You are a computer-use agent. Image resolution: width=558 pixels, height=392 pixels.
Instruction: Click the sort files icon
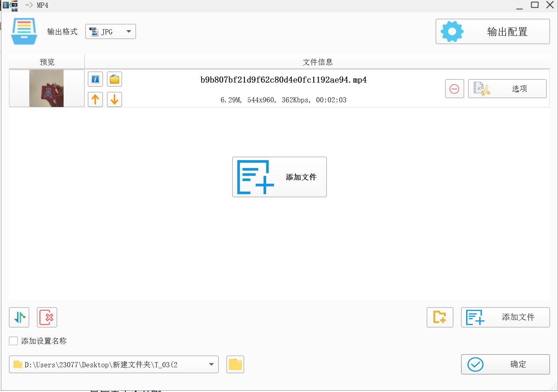point(19,317)
